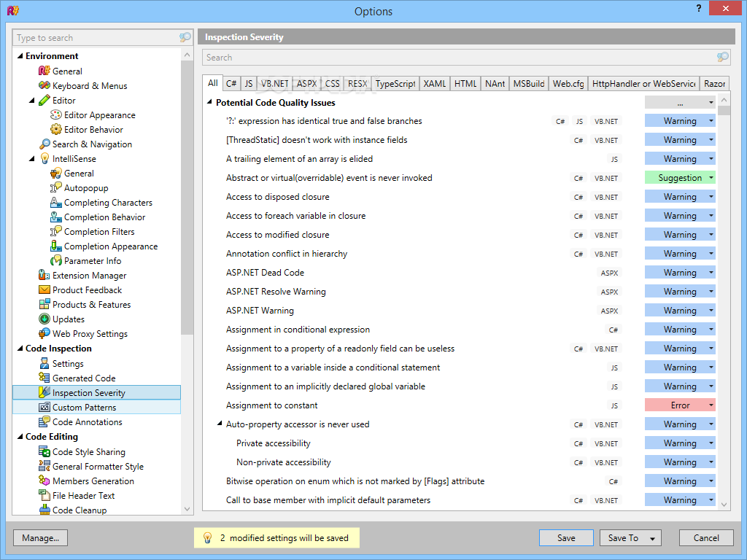The image size is (747, 560).
Task: Click Code Inspection Settings icon
Action: click(x=44, y=364)
